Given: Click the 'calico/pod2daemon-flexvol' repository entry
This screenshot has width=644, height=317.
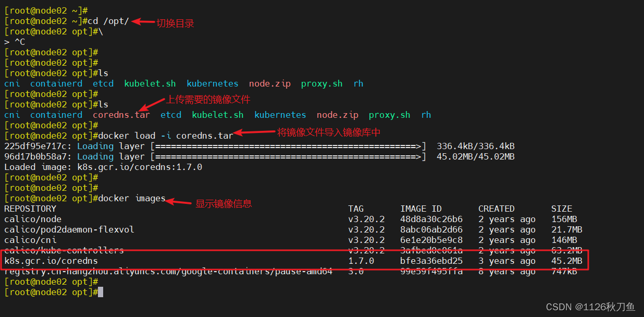Looking at the screenshot, I should coord(69,229).
